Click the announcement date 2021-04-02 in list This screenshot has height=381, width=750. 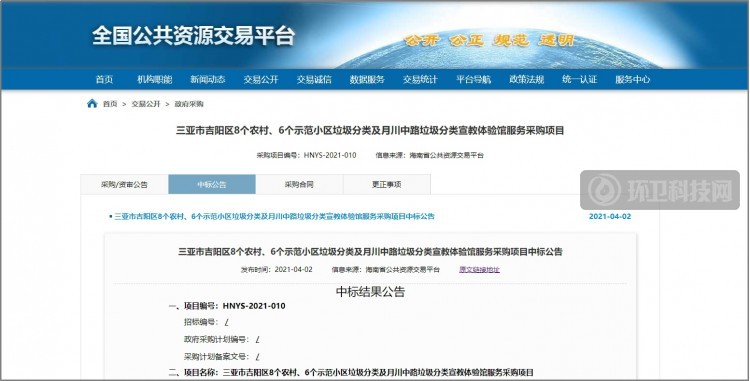[610, 217]
